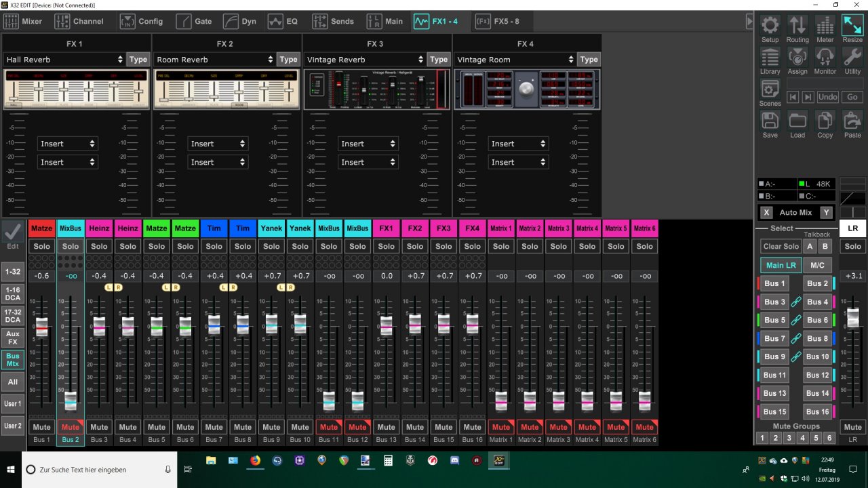Open the Utility wrench icon

(852, 61)
